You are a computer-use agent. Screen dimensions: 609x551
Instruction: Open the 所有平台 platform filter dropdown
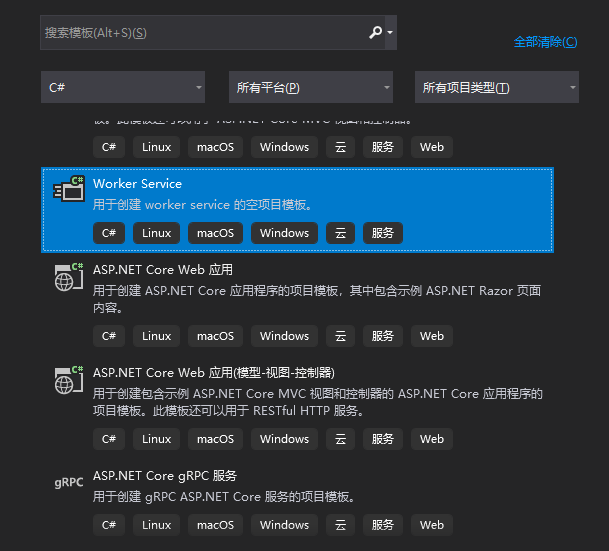[x=311, y=87]
